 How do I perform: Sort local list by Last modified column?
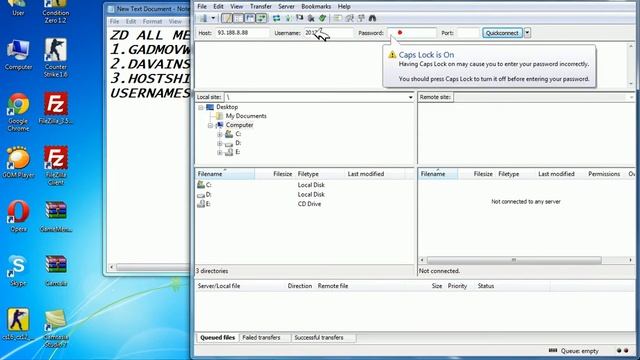(x=375, y=174)
